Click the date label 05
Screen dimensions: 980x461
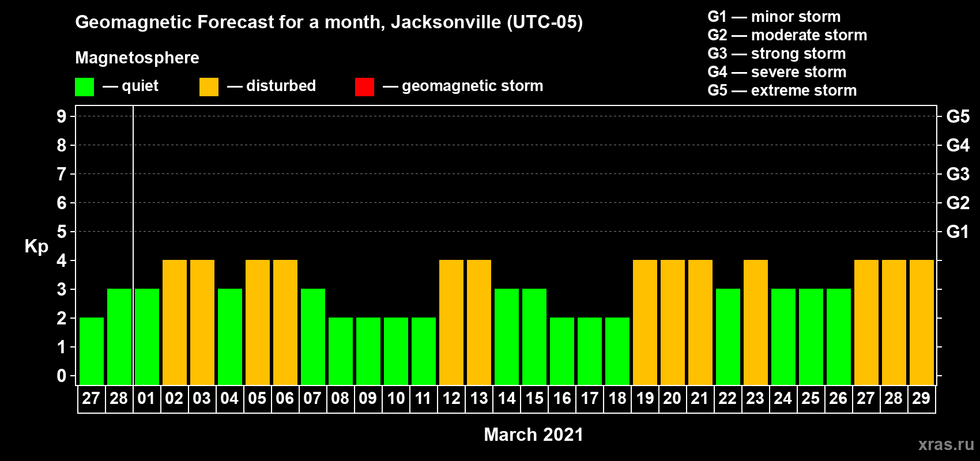[x=257, y=399]
